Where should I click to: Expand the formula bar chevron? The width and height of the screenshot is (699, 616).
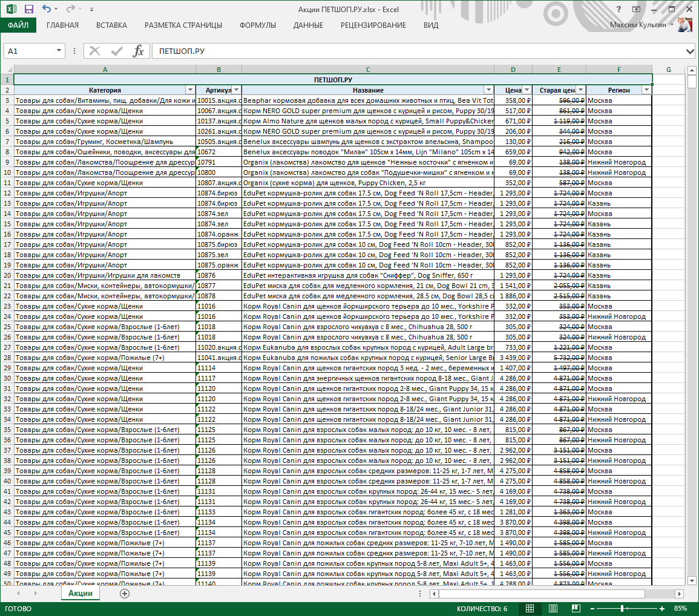690,51
